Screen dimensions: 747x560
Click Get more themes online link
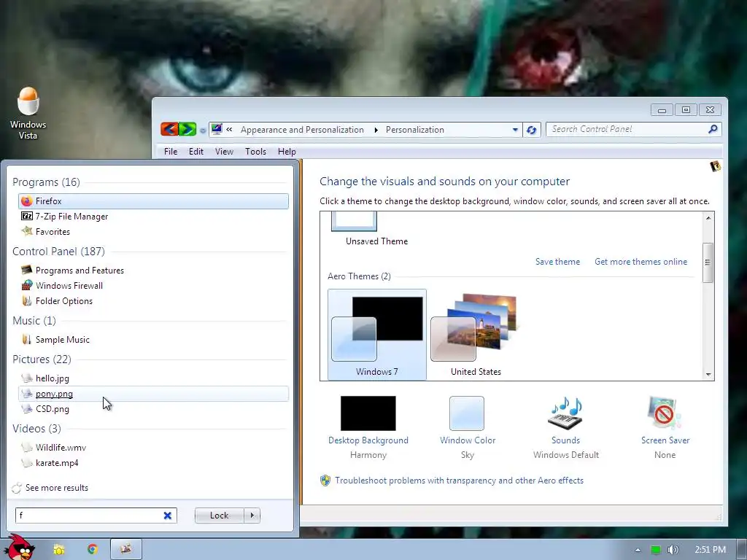(640, 262)
